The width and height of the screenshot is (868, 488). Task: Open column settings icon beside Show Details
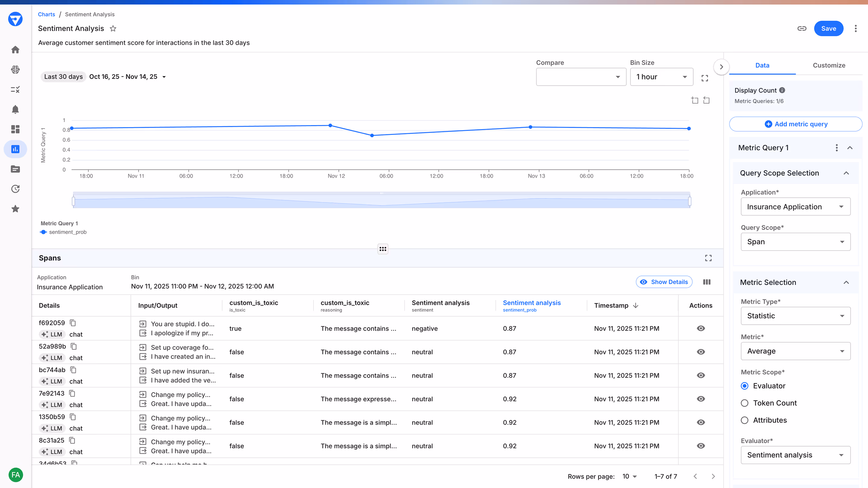706,282
